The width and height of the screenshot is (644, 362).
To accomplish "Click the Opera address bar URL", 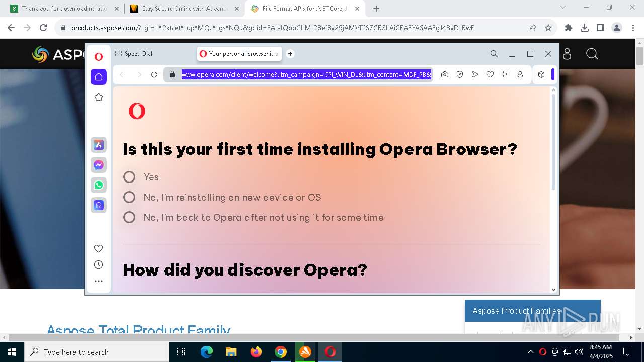I will (x=306, y=74).
